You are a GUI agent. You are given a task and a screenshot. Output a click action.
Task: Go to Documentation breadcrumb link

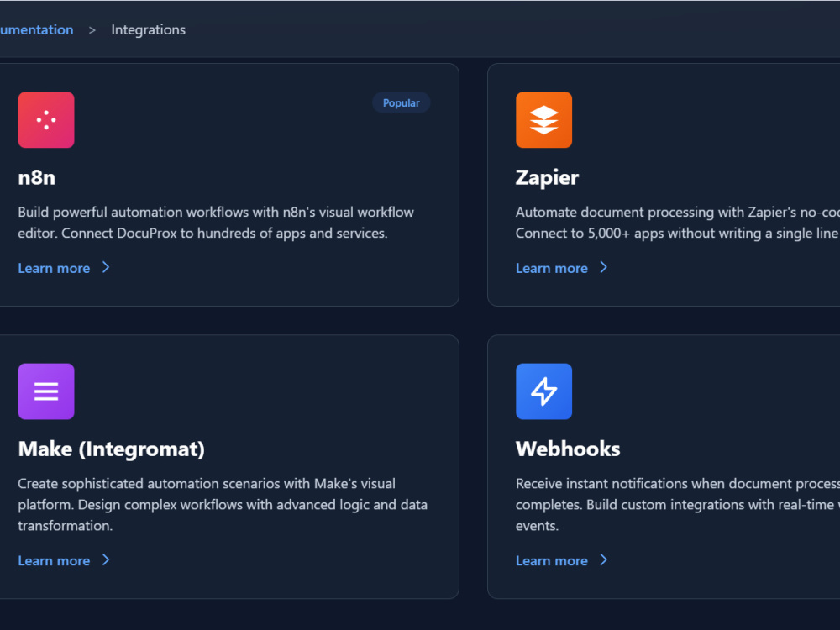click(36, 29)
